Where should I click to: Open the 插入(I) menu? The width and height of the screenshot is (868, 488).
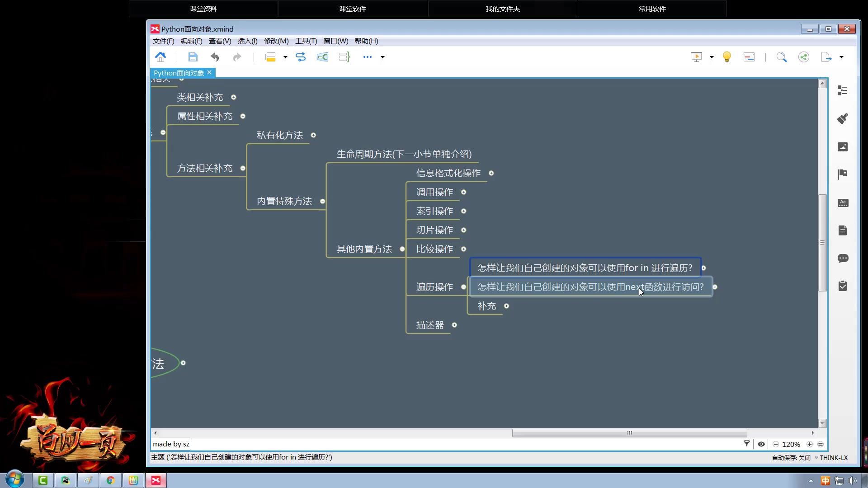(247, 41)
